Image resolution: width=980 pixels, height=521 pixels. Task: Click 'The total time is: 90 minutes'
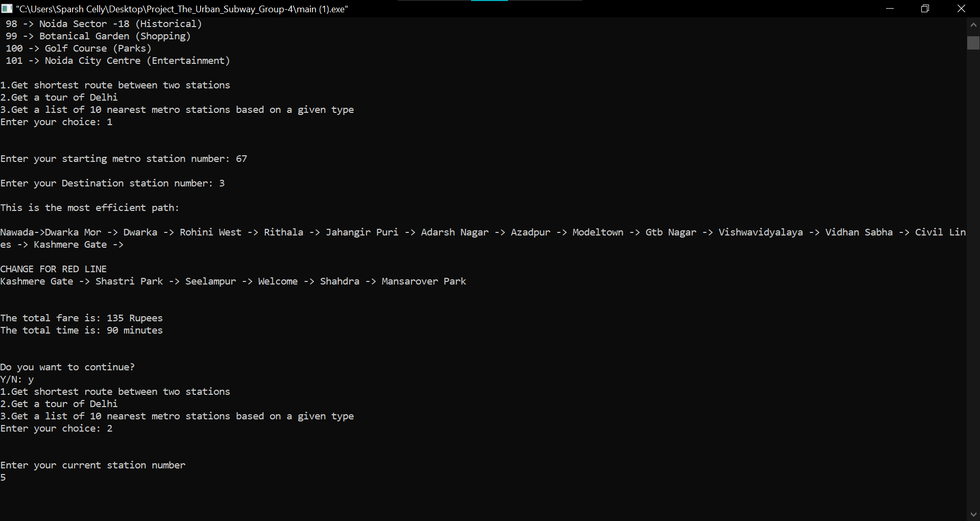(82, 330)
